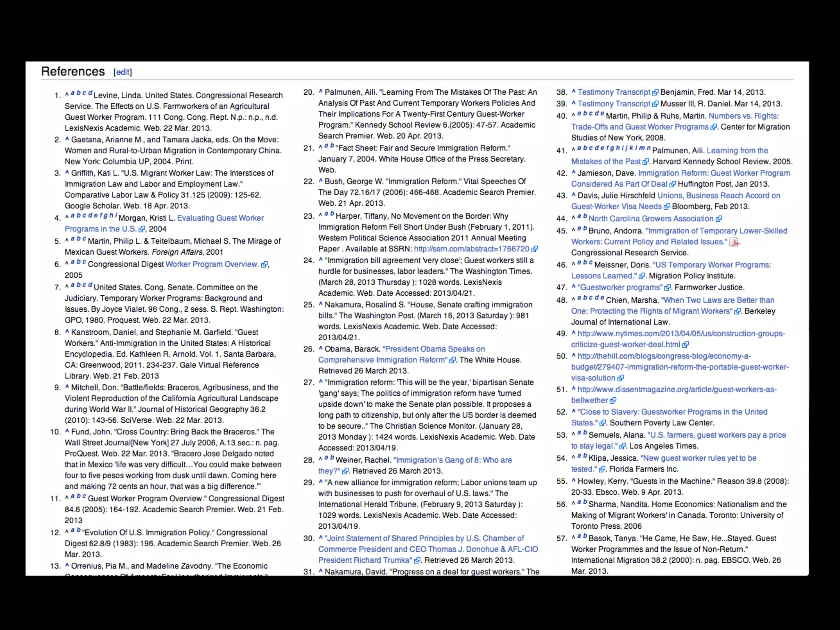Image resolution: width=840 pixels, height=630 pixels.
Task: Click external link icon after Guestworker programs link
Action: pos(667,288)
